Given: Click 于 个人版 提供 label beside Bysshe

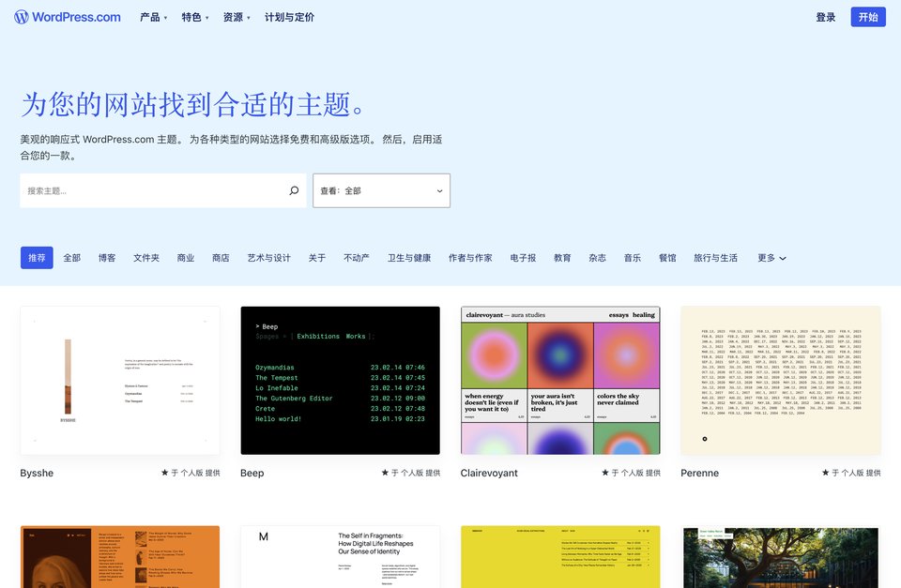Looking at the screenshot, I should pyautogui.click(x=195, y=473).
